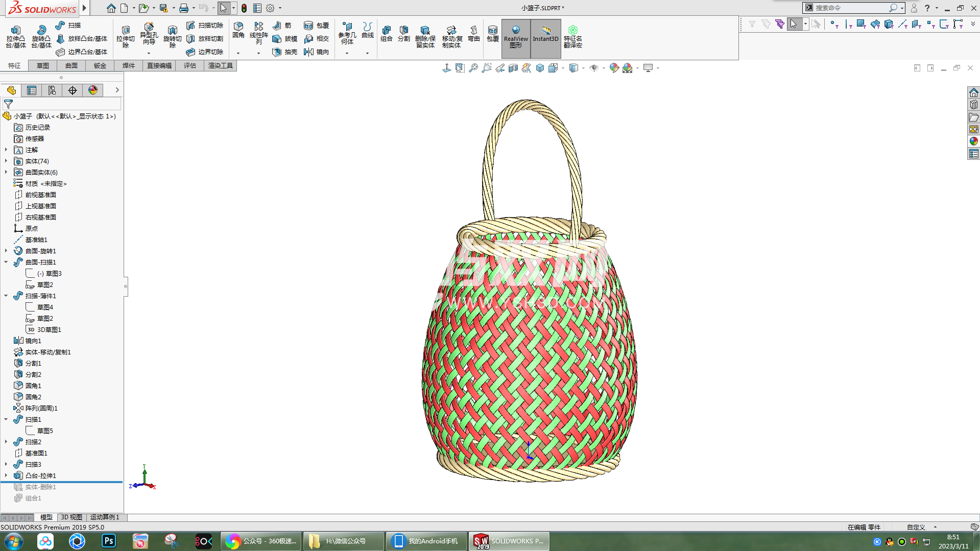Select the 阵列(圆周)1 feature in tree
Viewport: 980px width, 551px height.
[41, 409]
